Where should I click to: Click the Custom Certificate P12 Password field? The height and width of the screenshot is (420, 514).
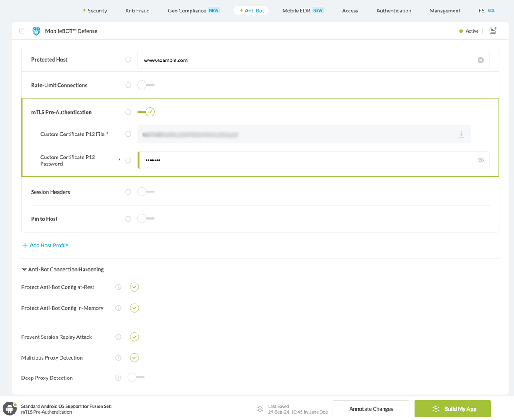coord(306,160)
